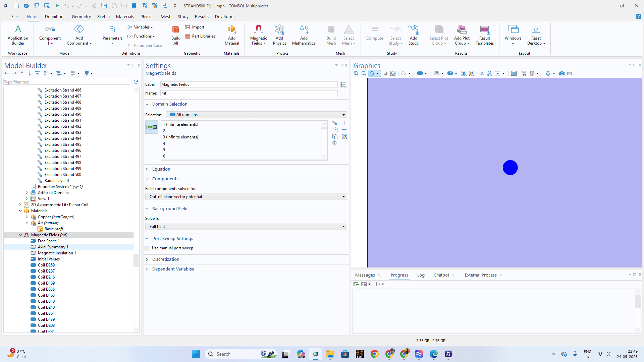The height and width of the screenshot is (362, 644).
Task: Open the Results ribbon tab
Action: 202,16
